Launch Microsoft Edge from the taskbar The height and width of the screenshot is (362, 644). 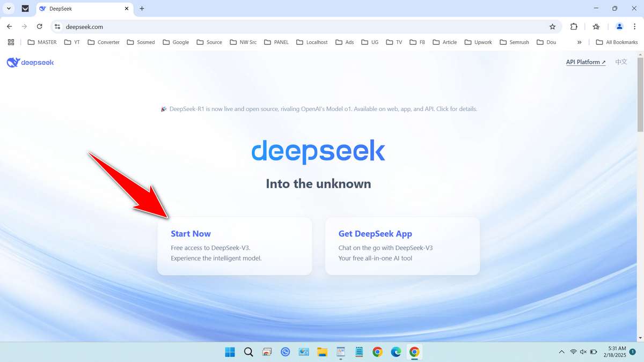[x=396, y=352]
